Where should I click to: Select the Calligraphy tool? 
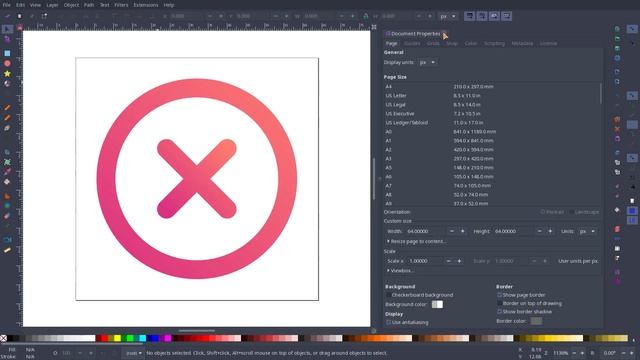click(x=7, y=128)
